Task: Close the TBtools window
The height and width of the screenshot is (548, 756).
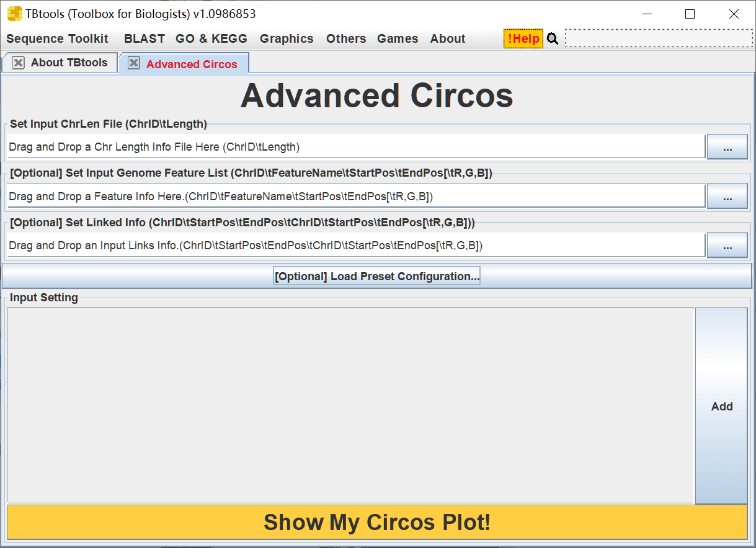Action: (x=734, y=14)
